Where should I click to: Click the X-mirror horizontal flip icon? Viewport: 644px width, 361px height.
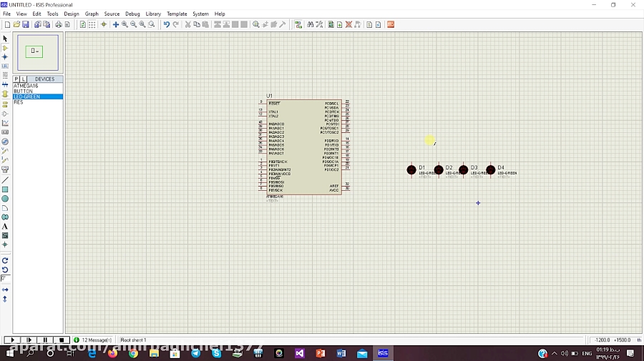(5, 290)
